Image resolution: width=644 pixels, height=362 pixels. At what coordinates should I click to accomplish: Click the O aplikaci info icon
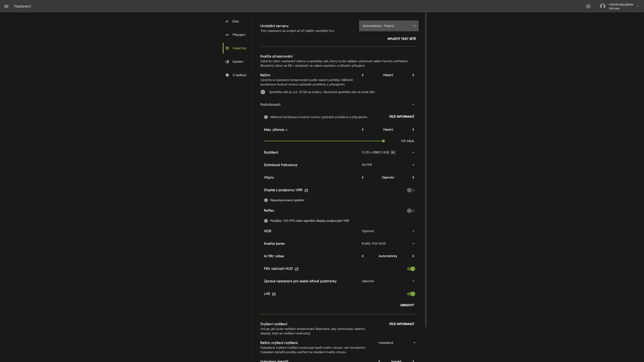click(227, 75)
